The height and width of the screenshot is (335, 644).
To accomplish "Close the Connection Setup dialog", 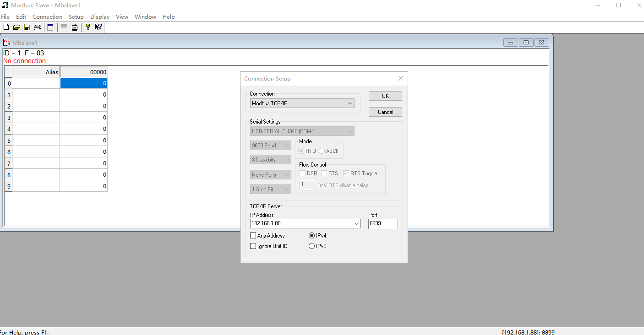I will [401, 79].
